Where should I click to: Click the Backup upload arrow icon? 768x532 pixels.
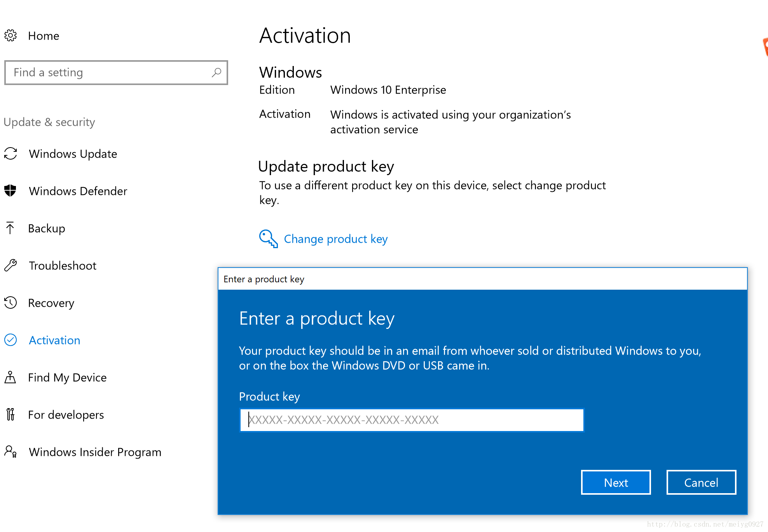coord(10,228)
